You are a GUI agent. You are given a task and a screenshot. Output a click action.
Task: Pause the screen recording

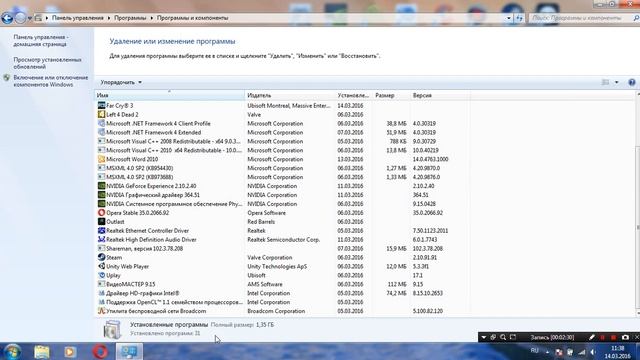point(602,337)
